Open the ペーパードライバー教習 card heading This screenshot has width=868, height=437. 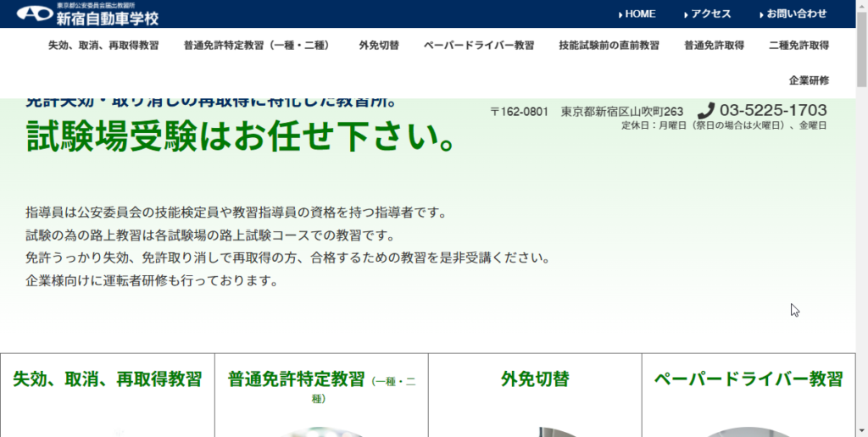click(748, 379)
